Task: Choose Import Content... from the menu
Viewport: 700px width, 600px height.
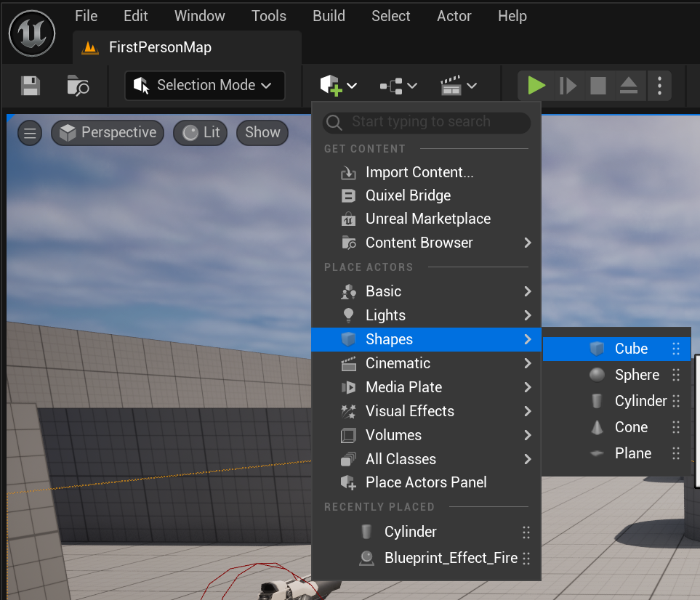Action: 427,172
